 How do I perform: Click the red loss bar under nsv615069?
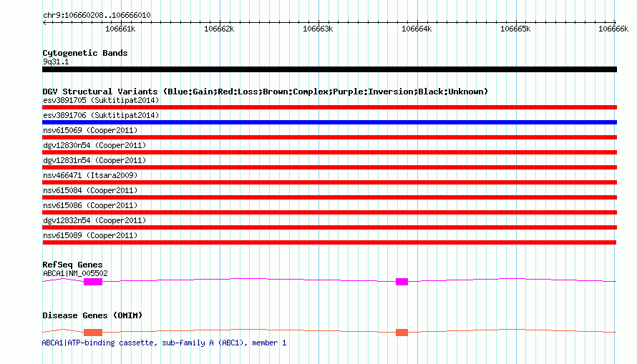tap(329, 137)
